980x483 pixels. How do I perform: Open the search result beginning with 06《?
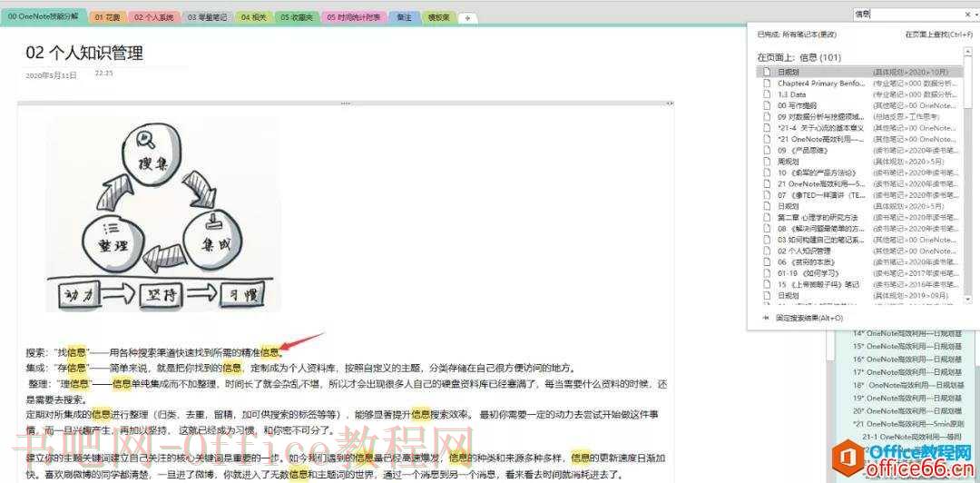click(860, 262)
